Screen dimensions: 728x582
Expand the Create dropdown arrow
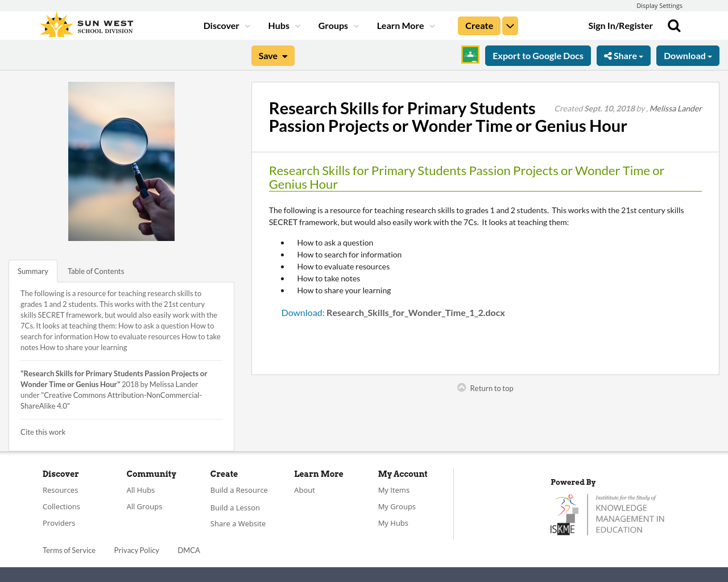(510, 25)
